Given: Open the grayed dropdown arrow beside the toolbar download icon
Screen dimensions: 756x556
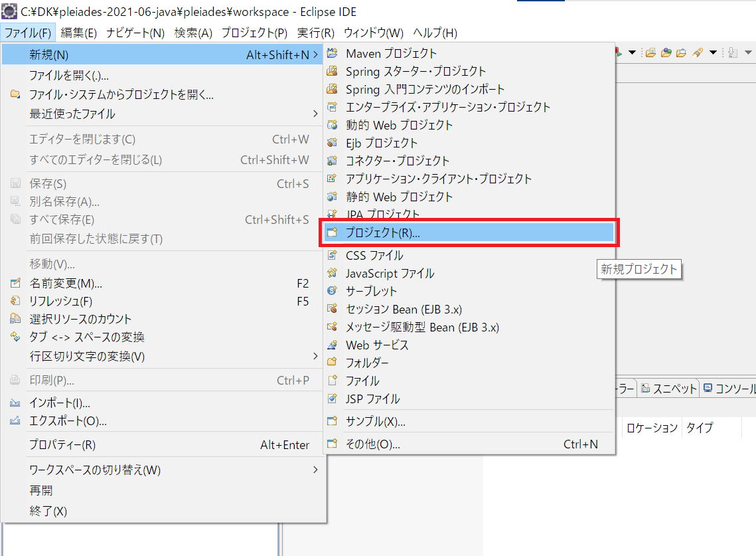Looking at the screenshot, I should [748, 52].
